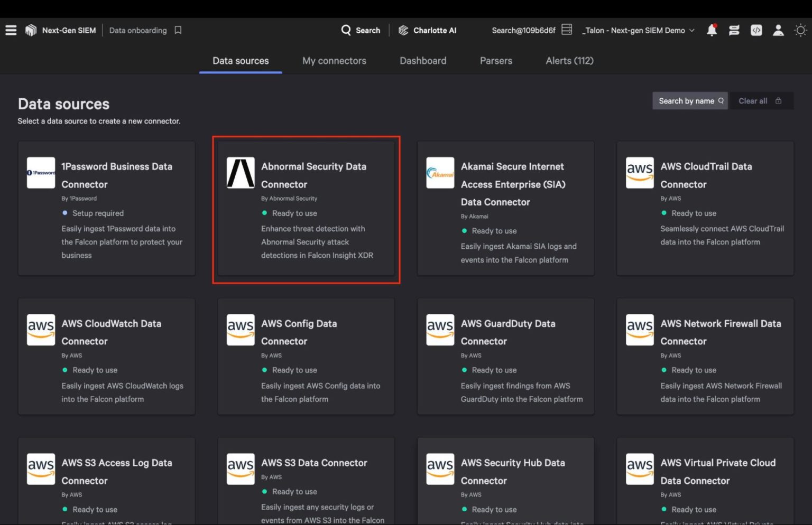This screenshot has width=812, height=525.
Task: Expand the Next-Gen SIEM falcon logo menu
Action: pyautogui.click(x=31, y=30)
